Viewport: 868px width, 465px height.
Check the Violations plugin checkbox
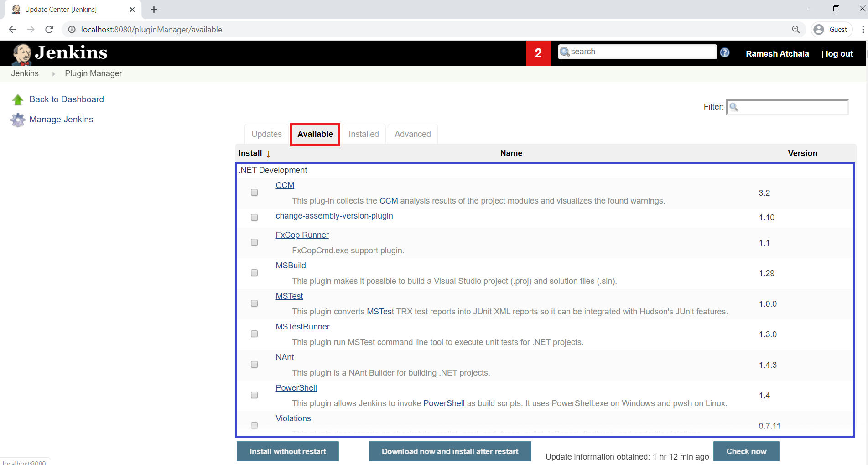click(x=255, y=426)
